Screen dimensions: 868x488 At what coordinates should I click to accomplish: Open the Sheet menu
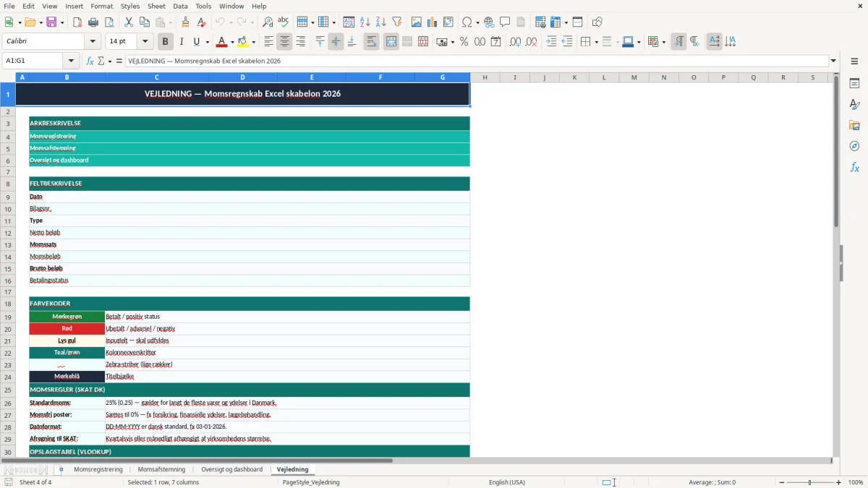(x=156, y=6)
